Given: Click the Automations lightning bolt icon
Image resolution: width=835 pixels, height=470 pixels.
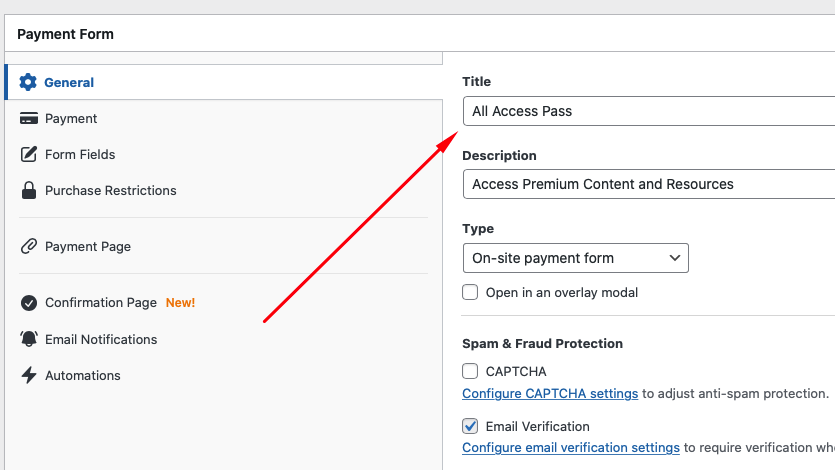Looking at the screenshot, I should point(28,375).
